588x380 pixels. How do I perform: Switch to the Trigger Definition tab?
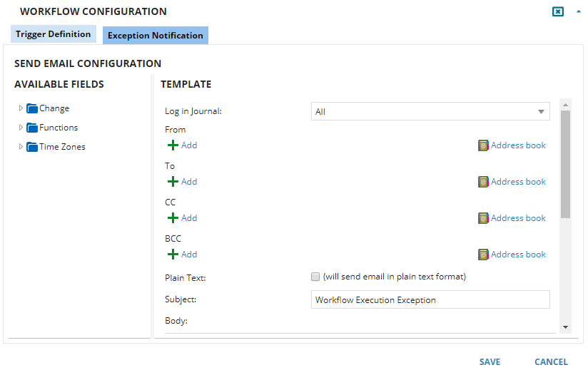[x=54, y=34]
